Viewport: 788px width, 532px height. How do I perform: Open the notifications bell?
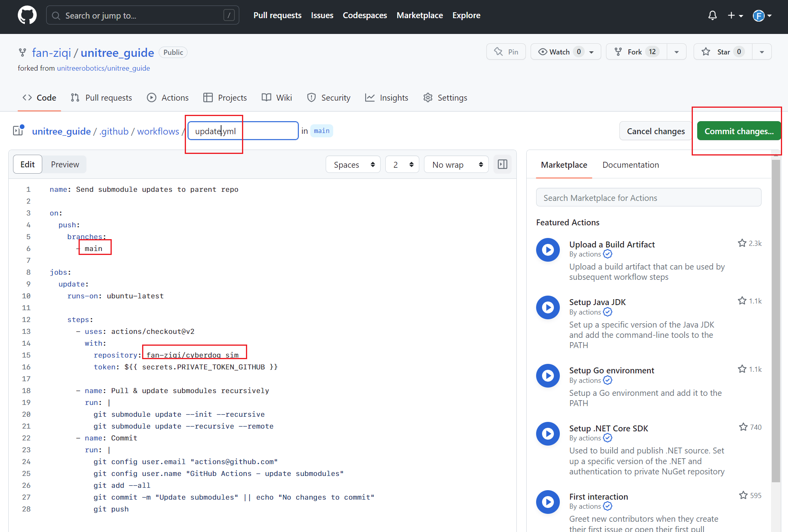click(712, 15)
